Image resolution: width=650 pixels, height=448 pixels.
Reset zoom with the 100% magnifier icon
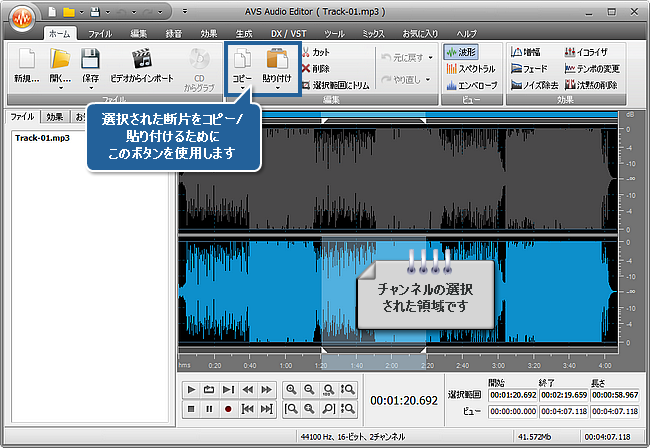[x=329, y=390]
